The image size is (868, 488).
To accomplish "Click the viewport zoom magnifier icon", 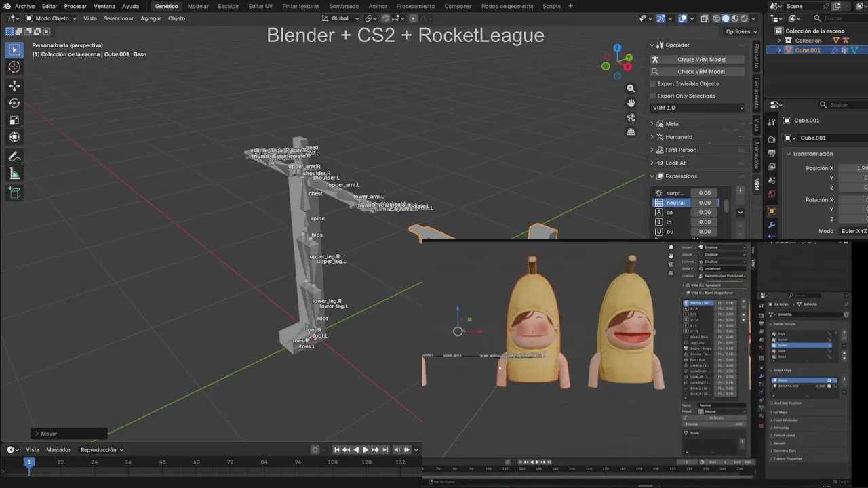I will point(631,88).
